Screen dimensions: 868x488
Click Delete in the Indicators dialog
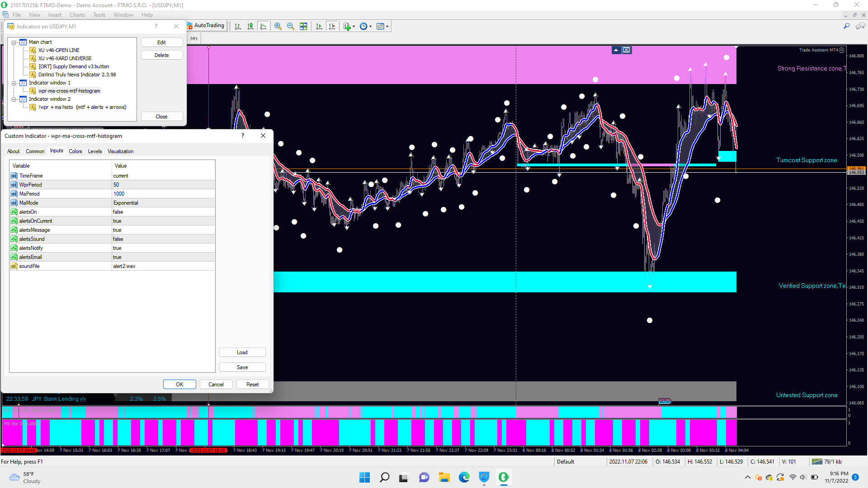tap(162, 55)
